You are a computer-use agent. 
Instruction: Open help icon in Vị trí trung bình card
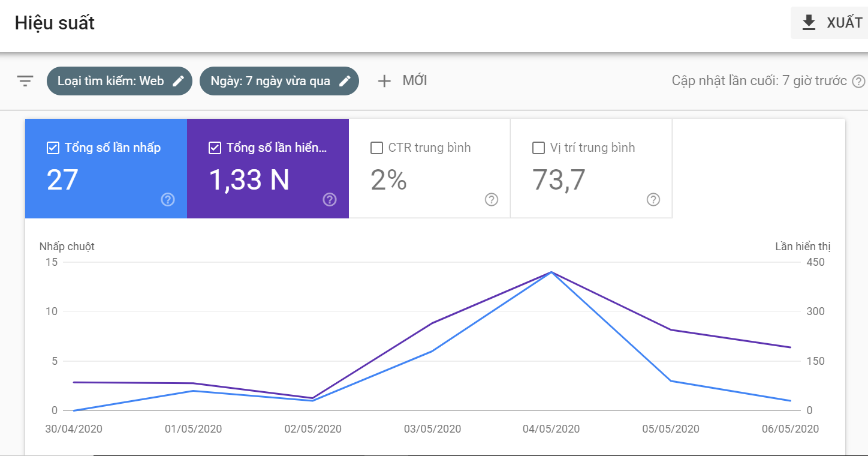653,200
